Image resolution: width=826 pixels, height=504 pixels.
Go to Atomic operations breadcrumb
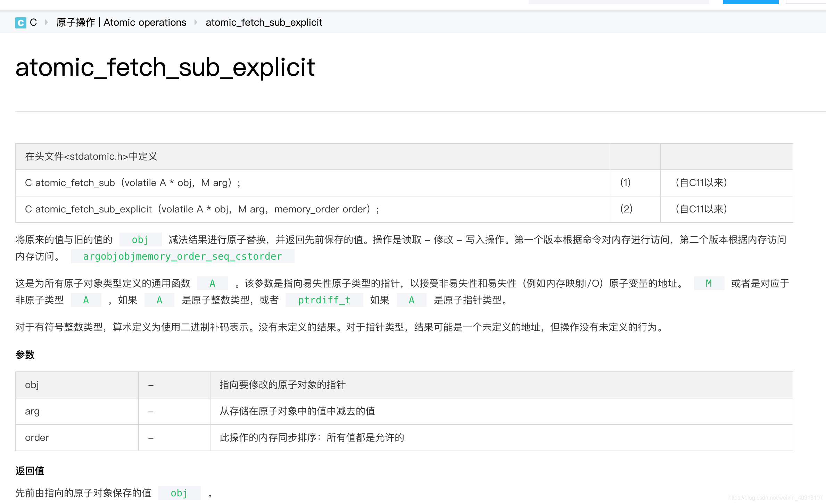click(121, 23)
